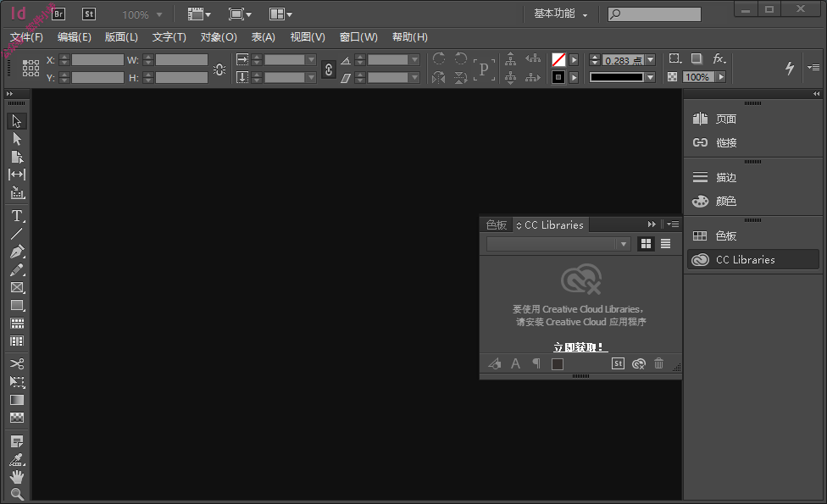Select the Line tool
827x504 pixels.
tap(17, 234)
